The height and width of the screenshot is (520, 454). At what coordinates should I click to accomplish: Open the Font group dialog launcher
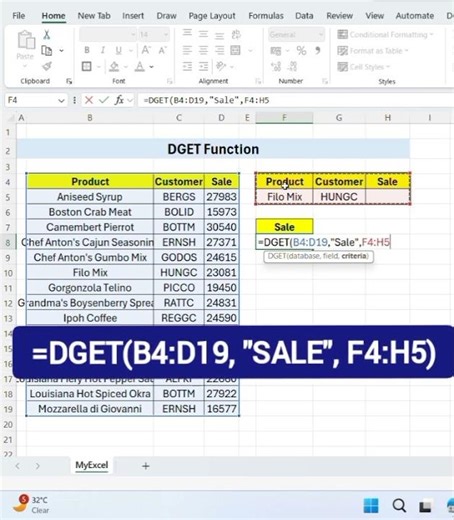tap(170, 81)
